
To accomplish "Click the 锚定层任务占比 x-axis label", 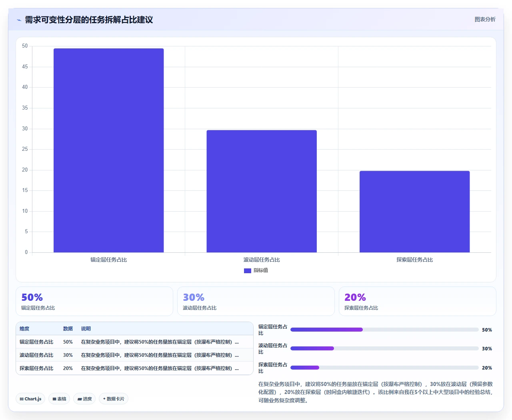I will pyautogui.click(x=109, y=260).
